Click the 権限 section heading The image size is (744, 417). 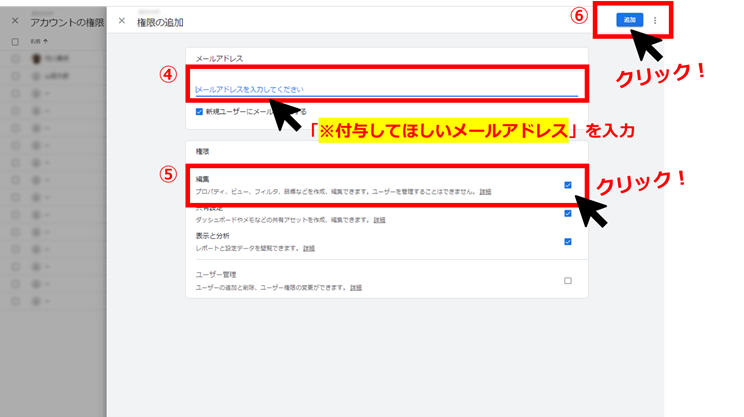click(x=202, y=151)
